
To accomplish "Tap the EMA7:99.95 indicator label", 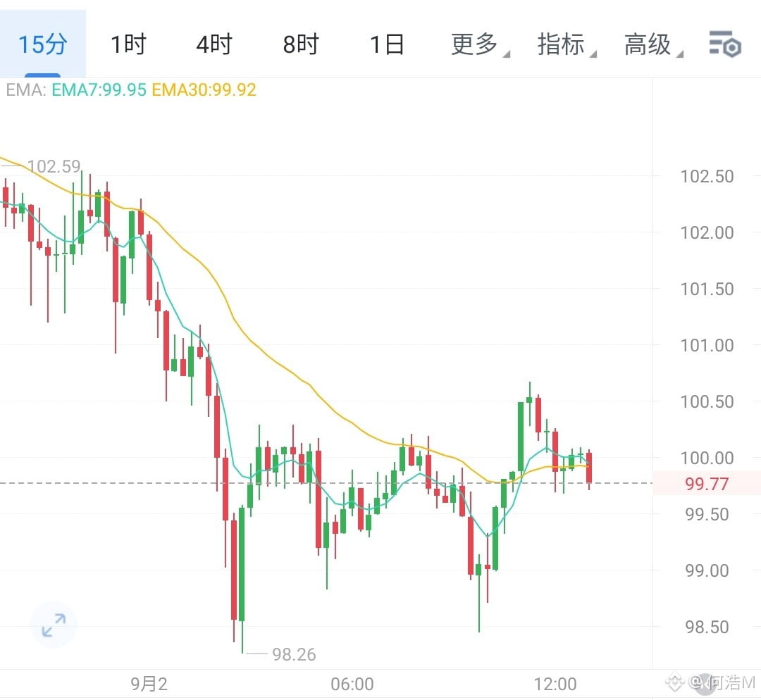I will (99, 89).
